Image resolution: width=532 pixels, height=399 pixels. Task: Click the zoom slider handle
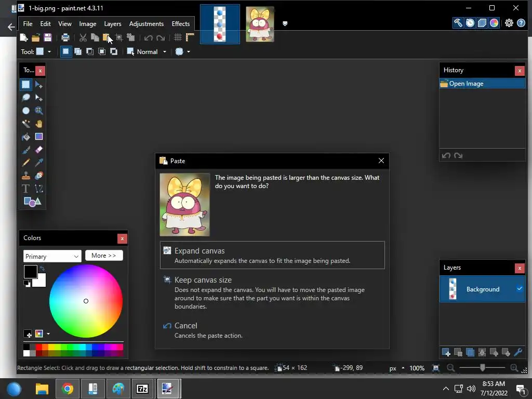483,368
